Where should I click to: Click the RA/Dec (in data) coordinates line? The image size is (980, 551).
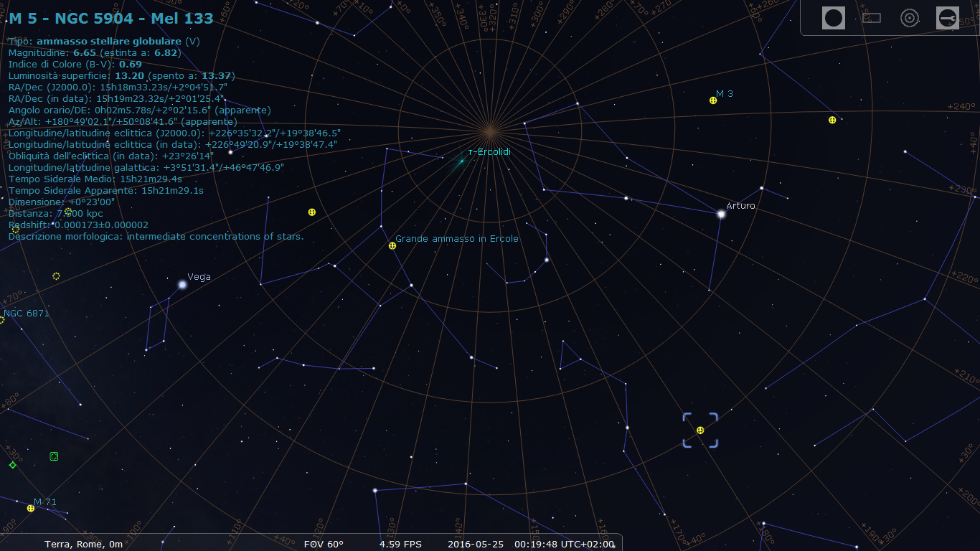tap(117, 99)
